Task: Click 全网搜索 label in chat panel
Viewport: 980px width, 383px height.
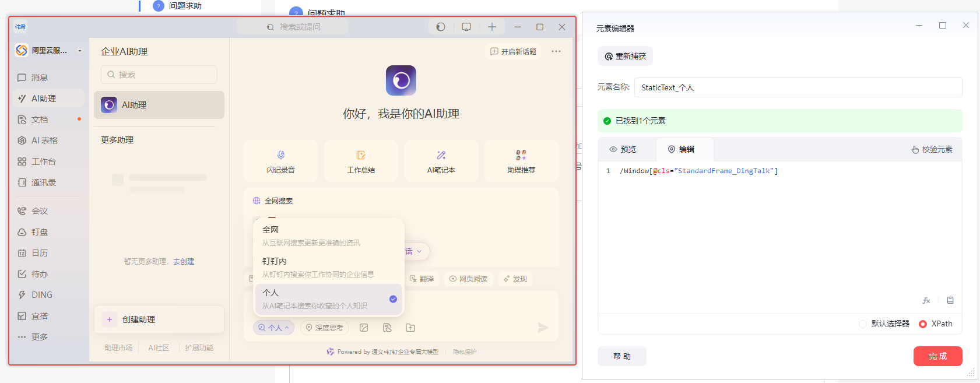Action: (279, 201)
